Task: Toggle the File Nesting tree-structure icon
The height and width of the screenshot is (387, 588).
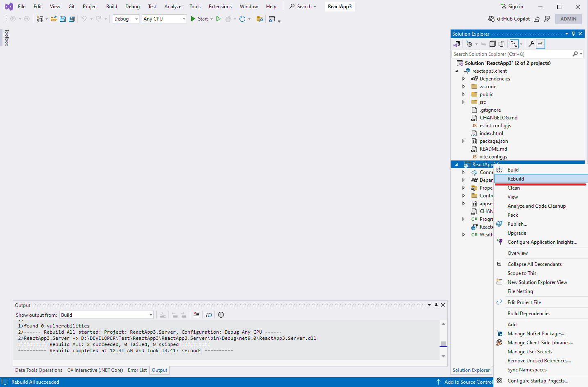Action: click(x=514, y=44)
